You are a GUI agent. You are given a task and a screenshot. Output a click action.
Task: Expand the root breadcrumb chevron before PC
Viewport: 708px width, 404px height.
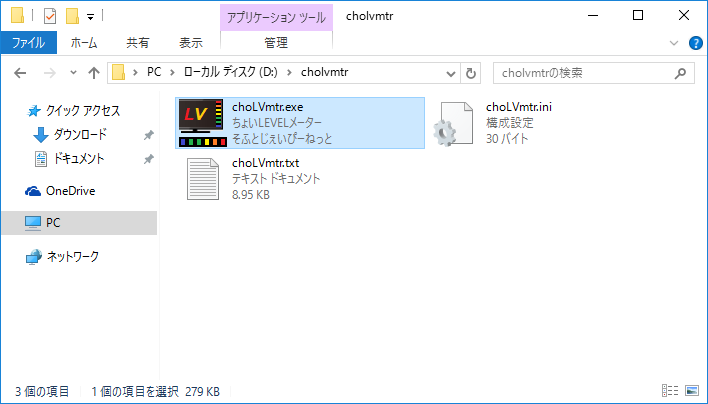[x=135, y=73]
